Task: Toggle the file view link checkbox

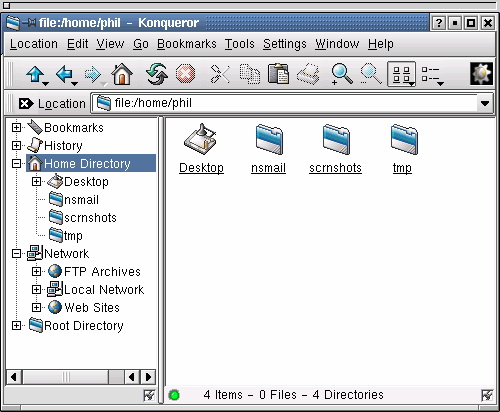Action: point(487,395)
